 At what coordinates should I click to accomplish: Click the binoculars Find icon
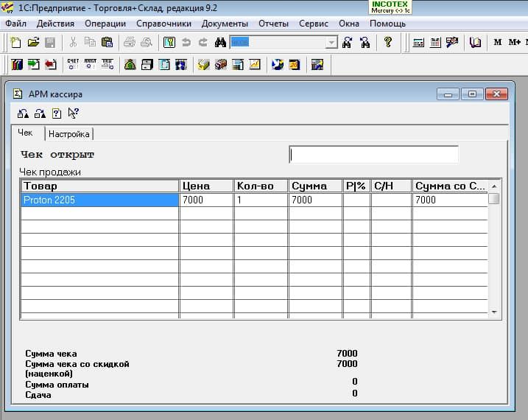click(220, 43)
